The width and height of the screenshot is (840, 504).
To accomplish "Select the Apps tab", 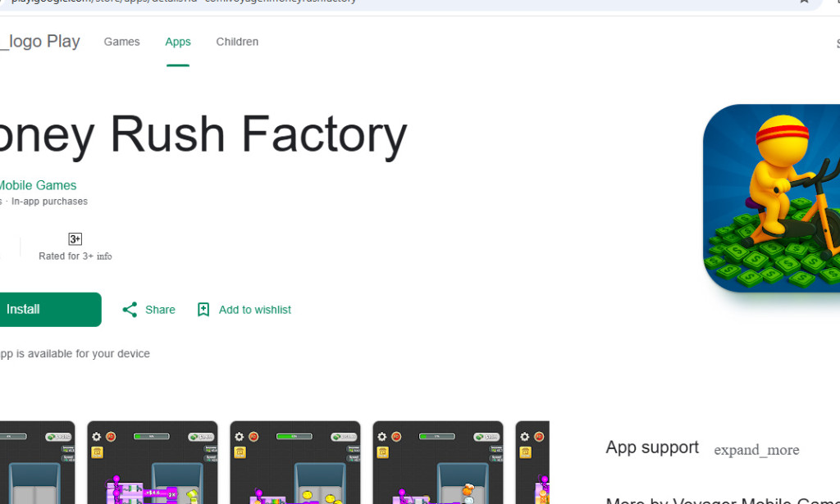I will coord(178,41).
